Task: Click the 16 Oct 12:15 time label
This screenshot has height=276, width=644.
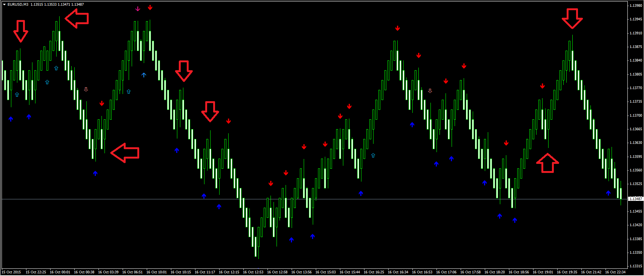Action: [x=229, y=272]
